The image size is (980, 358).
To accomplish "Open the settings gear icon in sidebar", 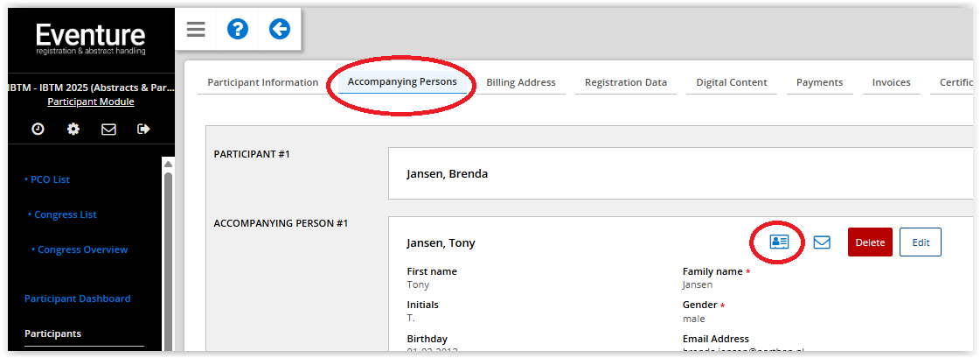I will pos(73,129).
